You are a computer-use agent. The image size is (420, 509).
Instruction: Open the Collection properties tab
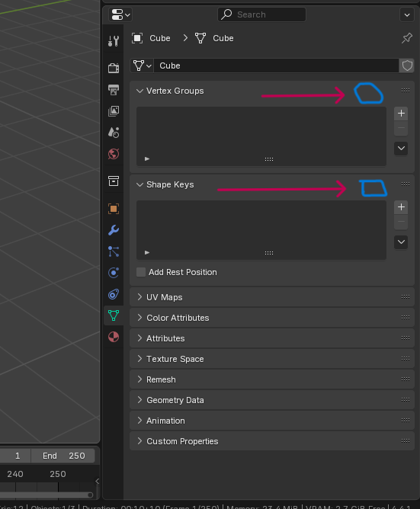[114, 181]
